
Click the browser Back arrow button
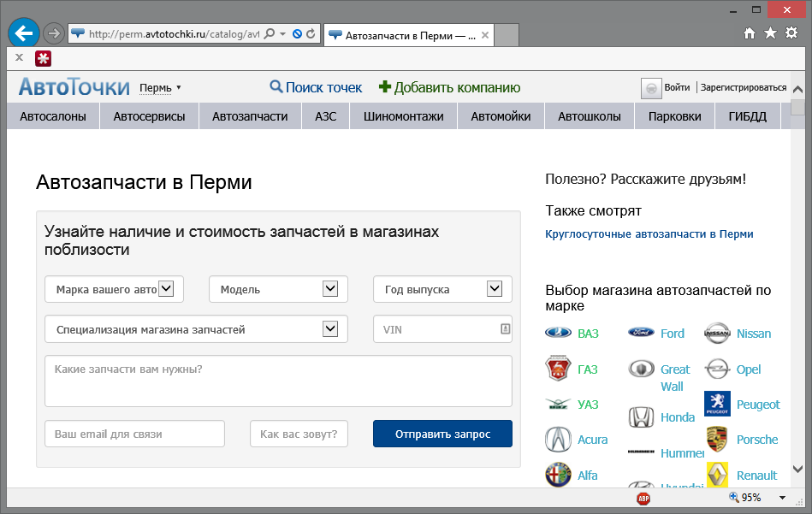click(x=23, y=33)
